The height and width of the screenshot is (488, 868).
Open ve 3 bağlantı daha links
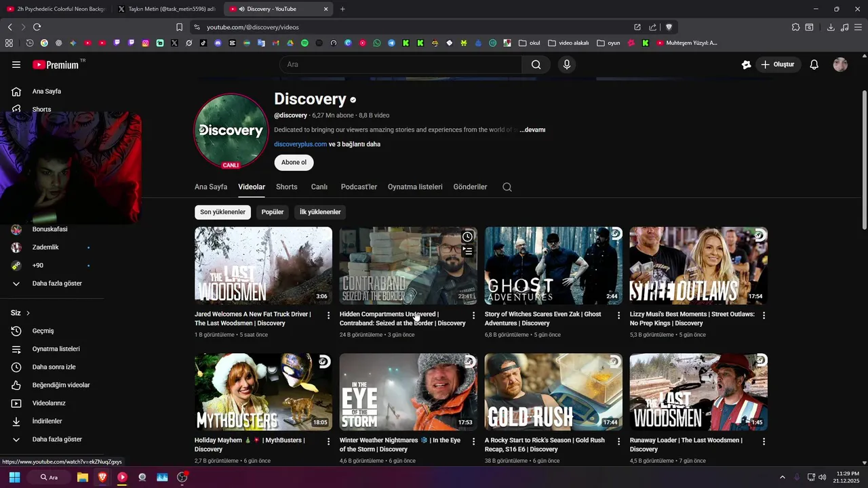coord(355,144)
